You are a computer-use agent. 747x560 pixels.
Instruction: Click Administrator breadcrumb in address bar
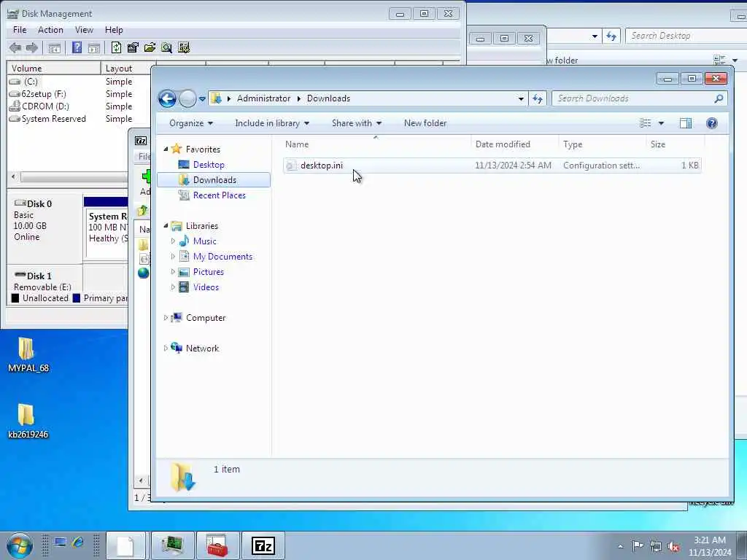263,98
